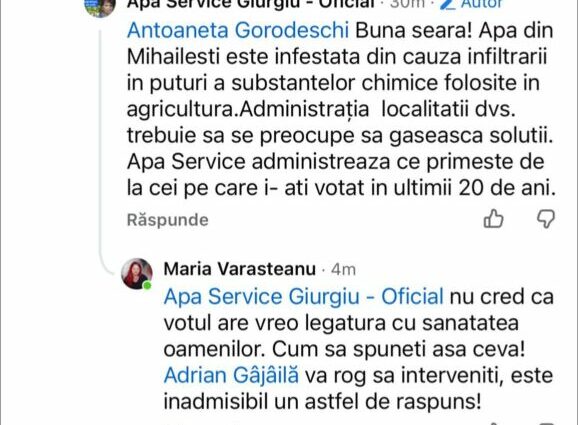Screen dimensions: 578x425
Task: Click the pen icon beside Autor
Action: tap(448, 4)
